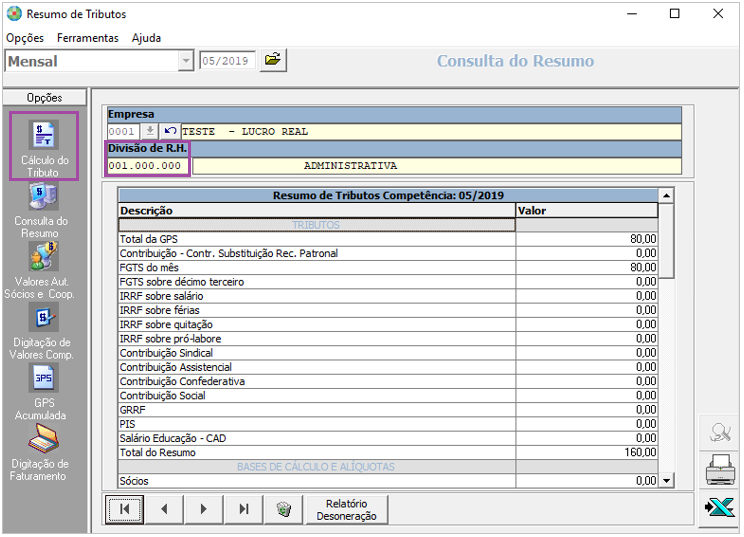Open Cálculo do Tributo in sidebar
The height and width of the screenshot is (537, 744).
[x=44, y=147]
